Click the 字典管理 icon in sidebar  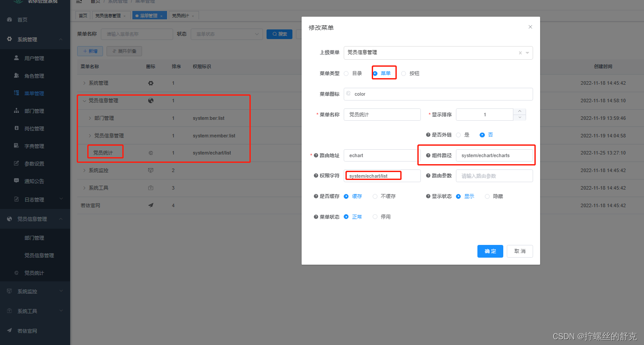[17, 146]
